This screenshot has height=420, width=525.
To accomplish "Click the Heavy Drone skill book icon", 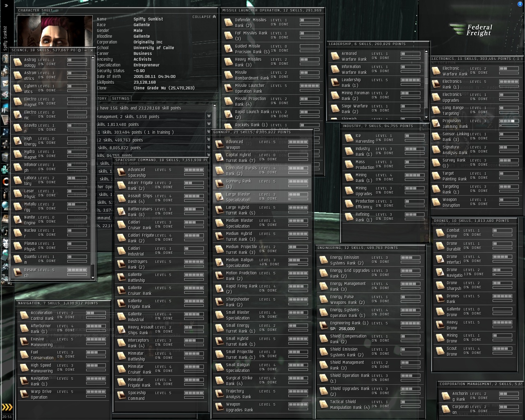I will point(440,325).
